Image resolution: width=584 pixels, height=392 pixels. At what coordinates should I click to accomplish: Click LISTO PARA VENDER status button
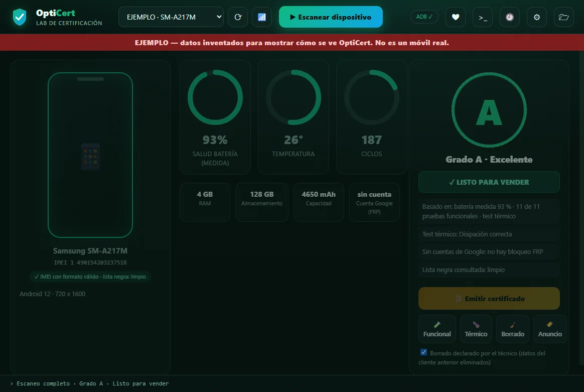[489, 182]
